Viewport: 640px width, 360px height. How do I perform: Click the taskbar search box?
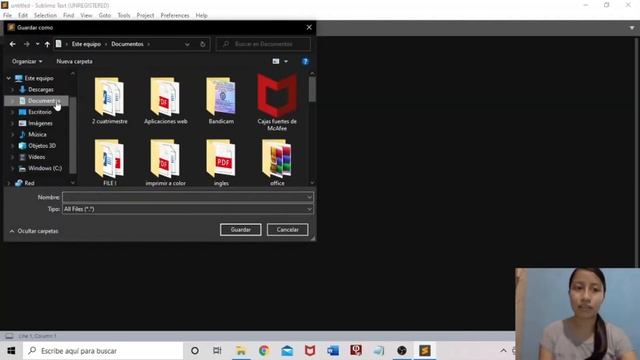tap(103, 351)
